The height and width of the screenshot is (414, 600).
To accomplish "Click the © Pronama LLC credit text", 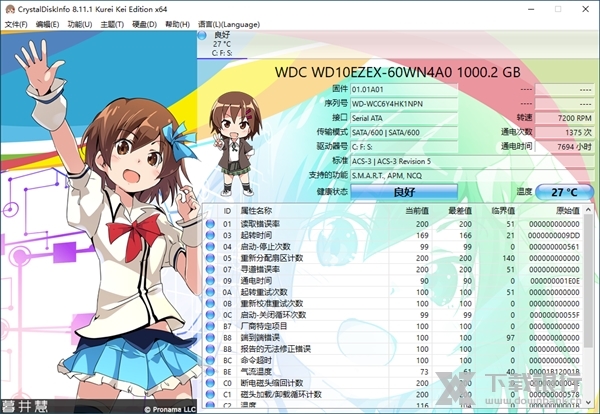I will 170,409.
